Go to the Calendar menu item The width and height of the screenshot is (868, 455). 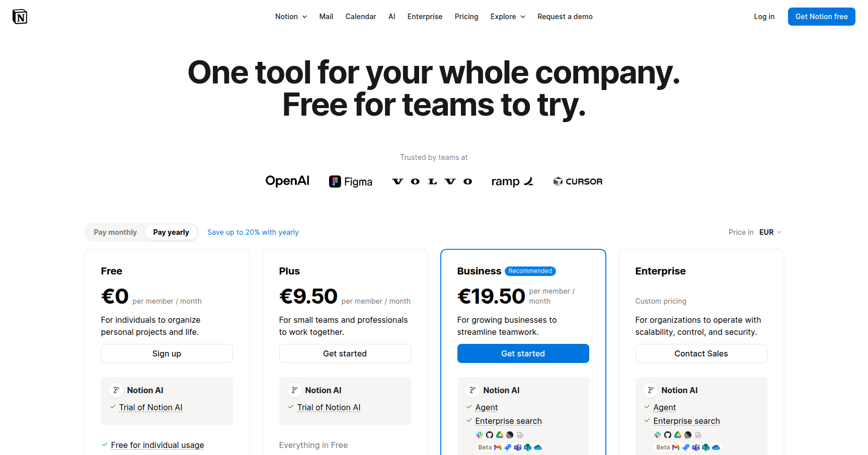click(x=361, y=17)
